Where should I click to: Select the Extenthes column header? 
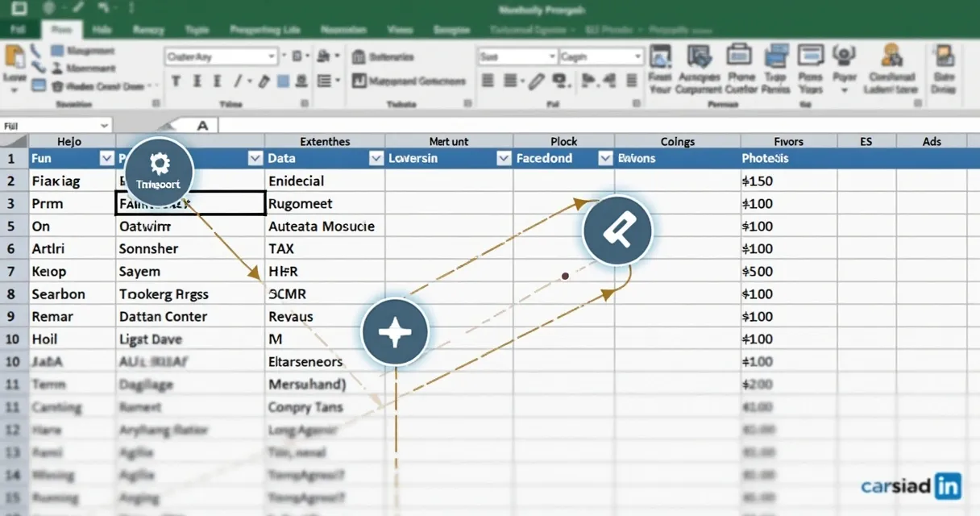pos(325,141)
